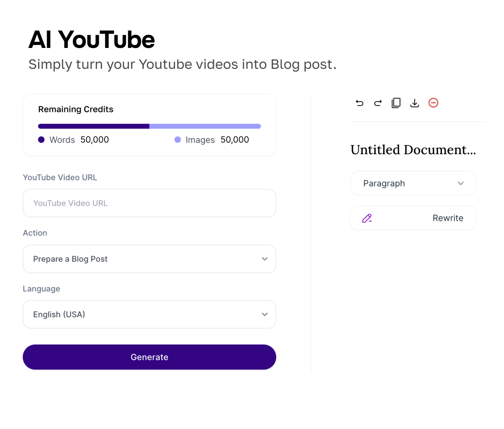Copy the document with the copy icon
The width and height of the screenshot is (504, 429).
pos(396,103)
